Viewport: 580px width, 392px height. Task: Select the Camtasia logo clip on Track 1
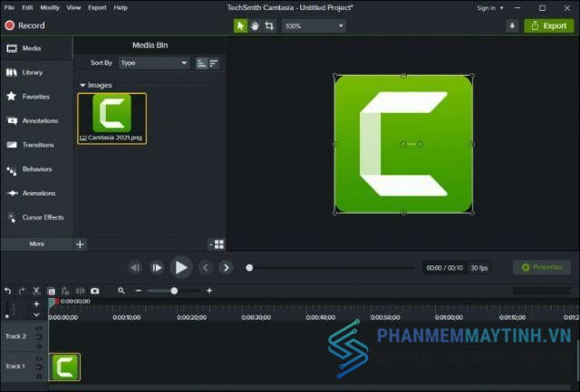(64, 367)
